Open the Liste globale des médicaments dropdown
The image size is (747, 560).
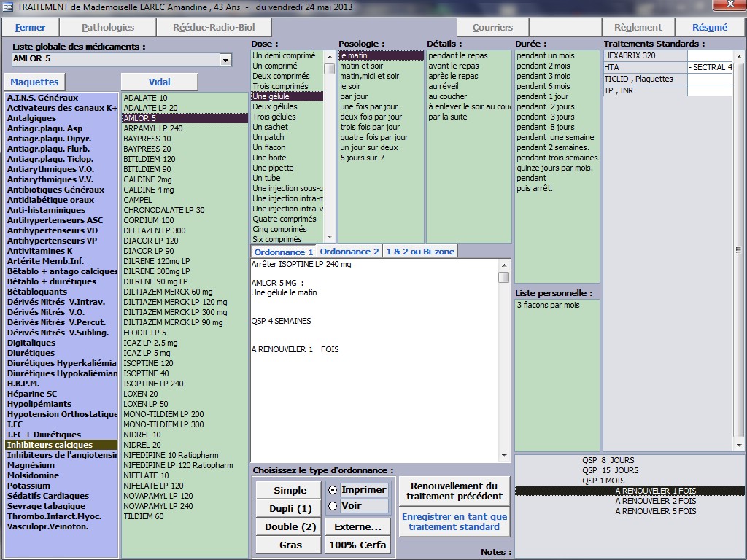click(x=225, y=60)
